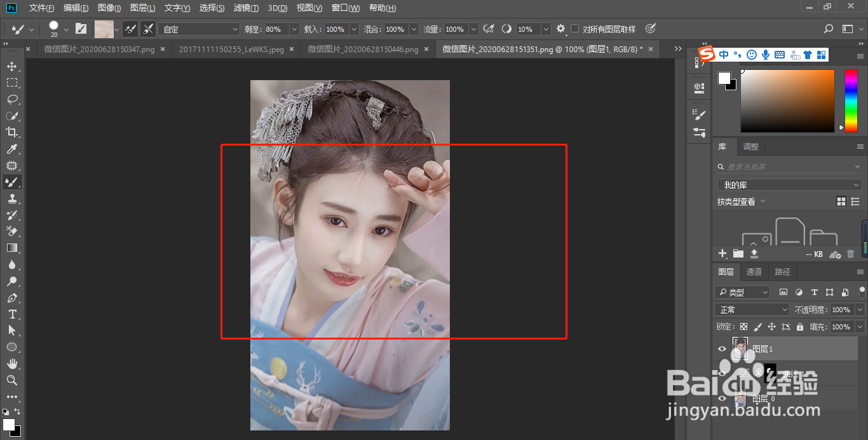This screenshot has width=868, height=440.
Task: Delete library item with trash icon
Action: click(851, 254)
